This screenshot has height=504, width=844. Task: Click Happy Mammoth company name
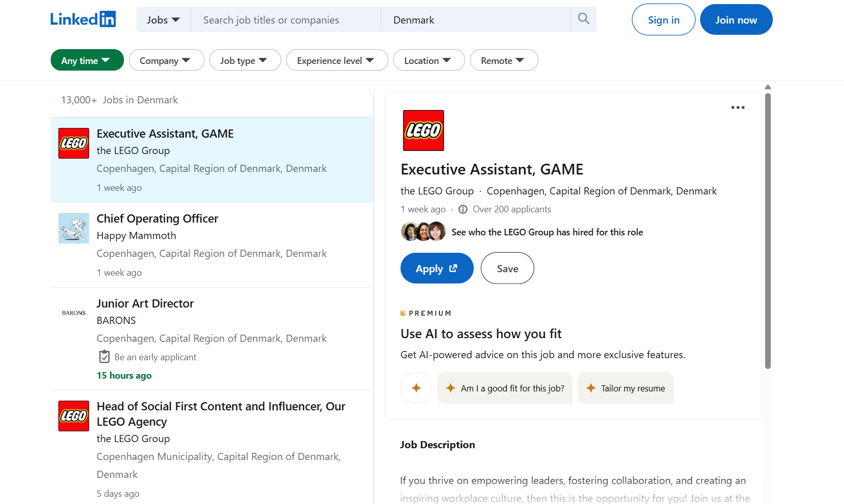pos(136,235)
